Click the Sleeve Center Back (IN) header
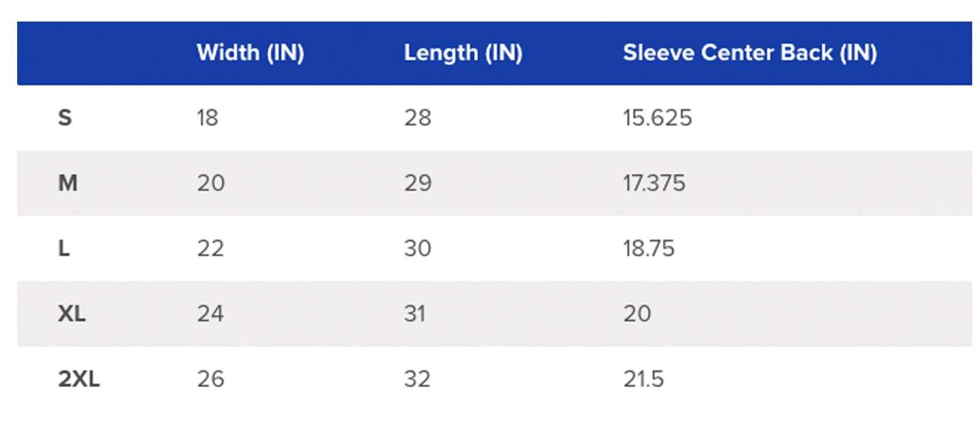This screenshot has height=426, width=980. (749, 53)
